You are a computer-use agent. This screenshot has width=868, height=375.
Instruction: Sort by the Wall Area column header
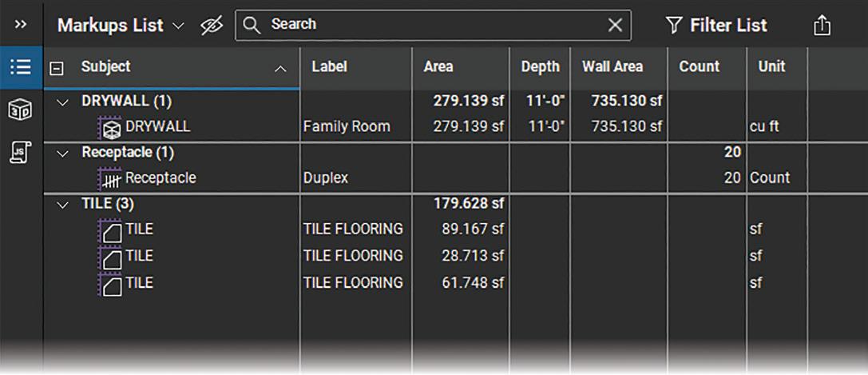(x=612, y=66)
